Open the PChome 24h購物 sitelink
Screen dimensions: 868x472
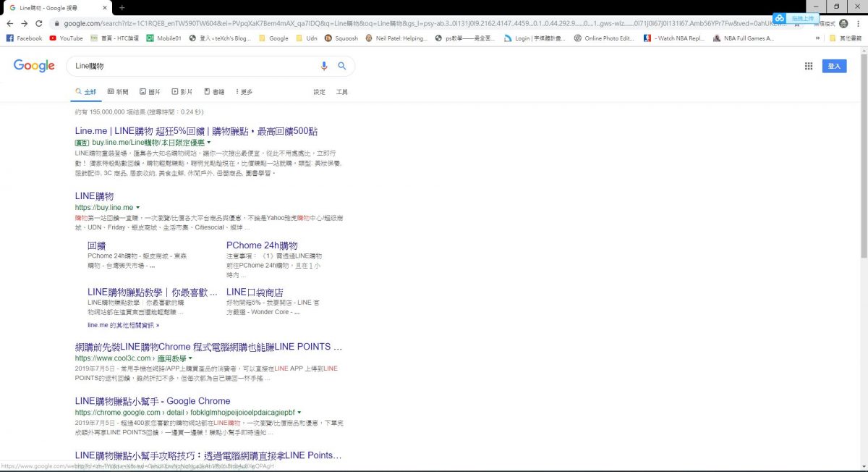click(x=262, y=245)
